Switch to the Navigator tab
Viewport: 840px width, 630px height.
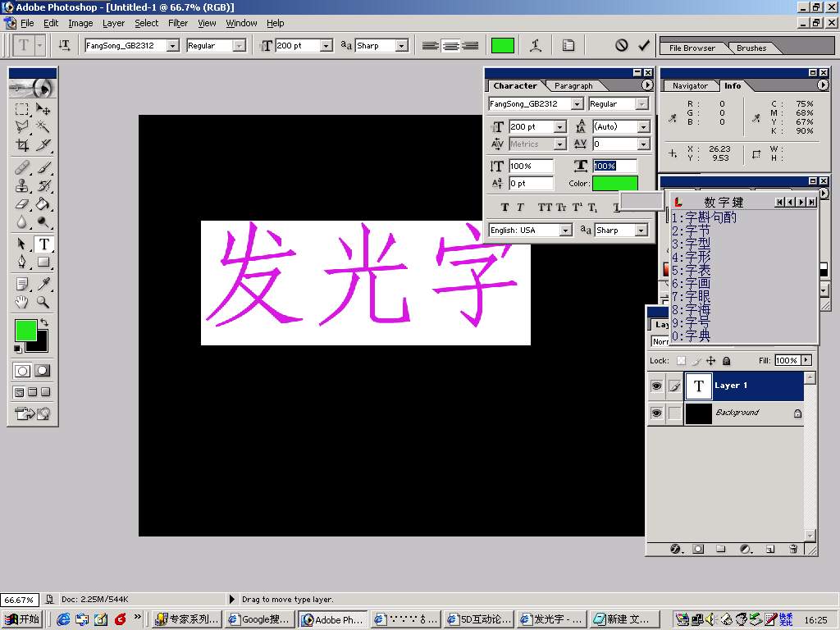[690, 85]
